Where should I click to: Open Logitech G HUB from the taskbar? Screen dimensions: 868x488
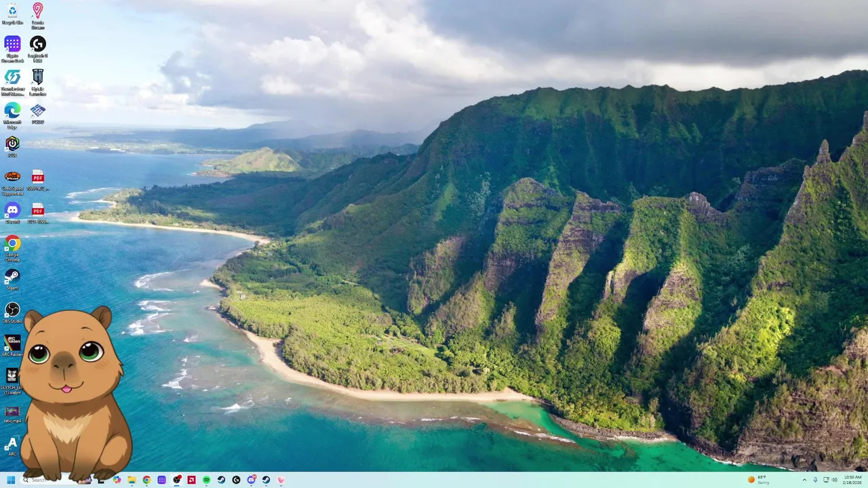pyautogui.click(x=236, y=480)
